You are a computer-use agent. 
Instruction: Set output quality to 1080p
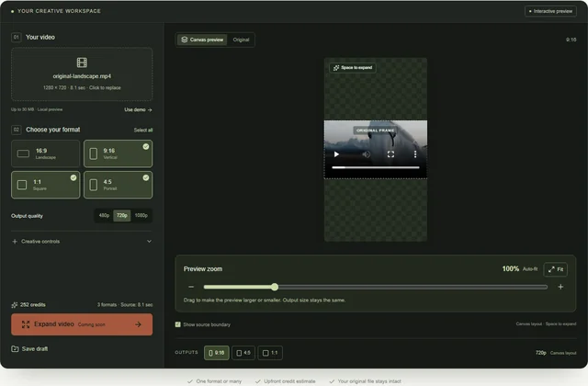(x=141, y=215)
